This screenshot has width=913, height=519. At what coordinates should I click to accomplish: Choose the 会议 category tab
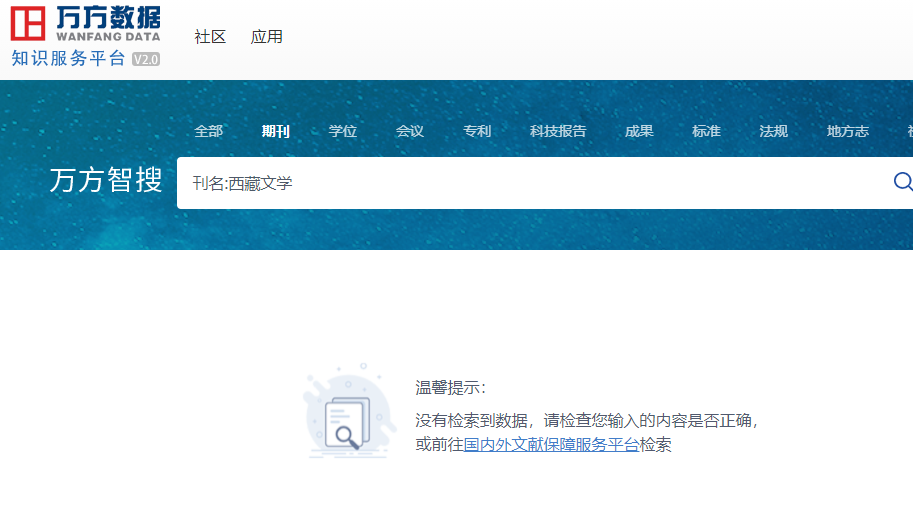tap(410, 131)
